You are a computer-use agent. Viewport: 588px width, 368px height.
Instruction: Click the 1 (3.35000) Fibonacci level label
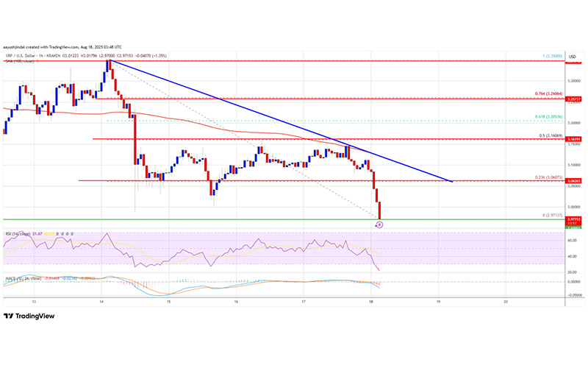(x=553, y=56)
